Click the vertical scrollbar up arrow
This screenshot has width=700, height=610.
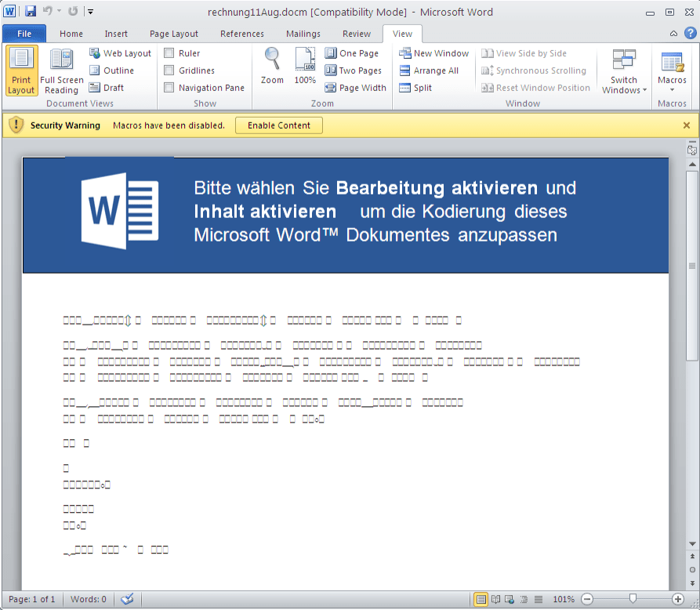[692, 165]
